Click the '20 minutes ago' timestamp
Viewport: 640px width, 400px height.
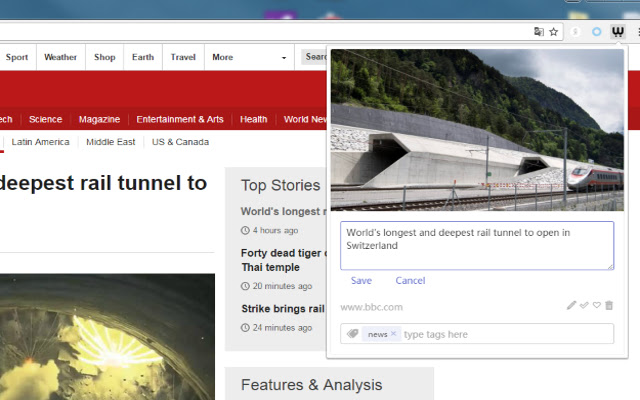coord(282,286)
